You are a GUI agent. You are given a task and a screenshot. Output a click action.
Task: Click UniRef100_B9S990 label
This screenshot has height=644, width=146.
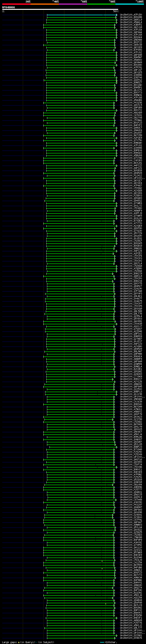[131, 65]
